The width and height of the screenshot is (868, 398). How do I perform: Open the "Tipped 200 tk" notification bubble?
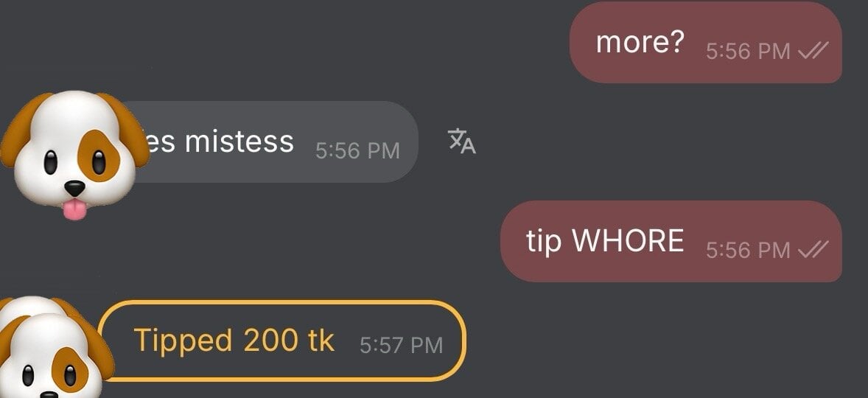[x=282, y=341]
